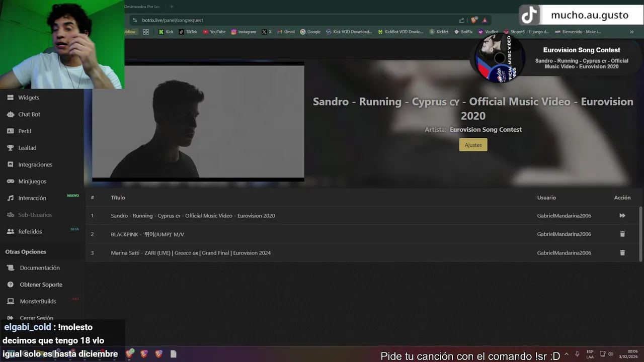
Task: Click the MonsterBuilds monitor icon
Action: pyautogui.click(x=10, y=301)
